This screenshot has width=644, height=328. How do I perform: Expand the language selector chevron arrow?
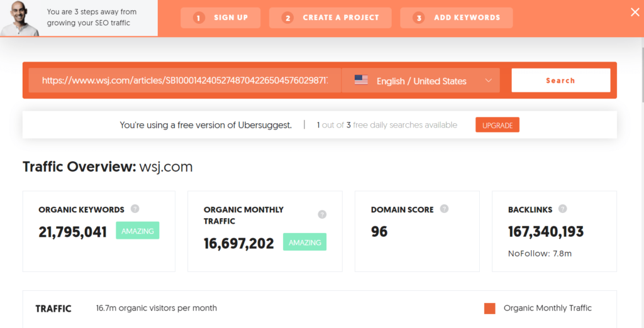489,80
